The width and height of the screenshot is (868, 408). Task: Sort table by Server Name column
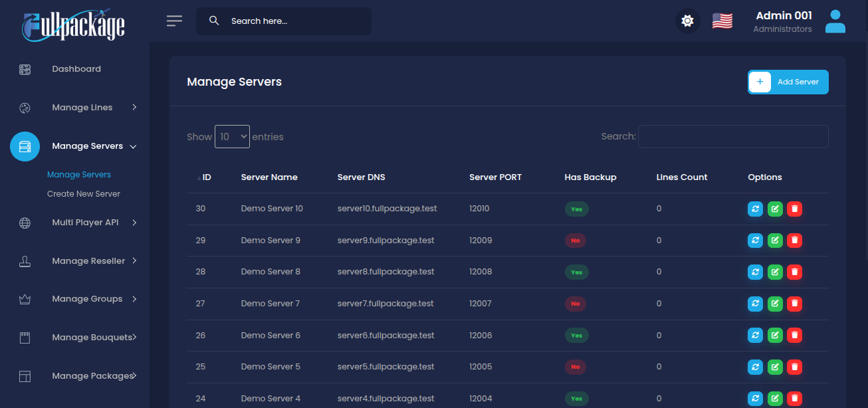(269, 177)
